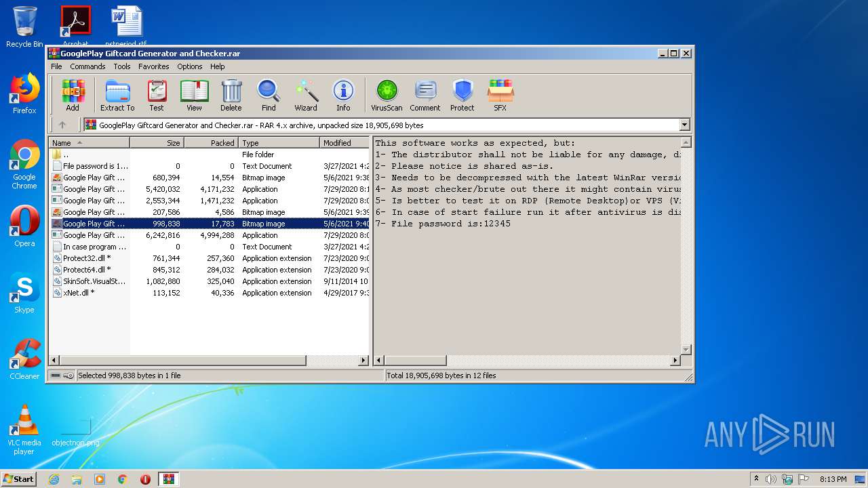This screenshot has height=488, width=868.
Task: Open the Help menu
Action: click(217, 66)
